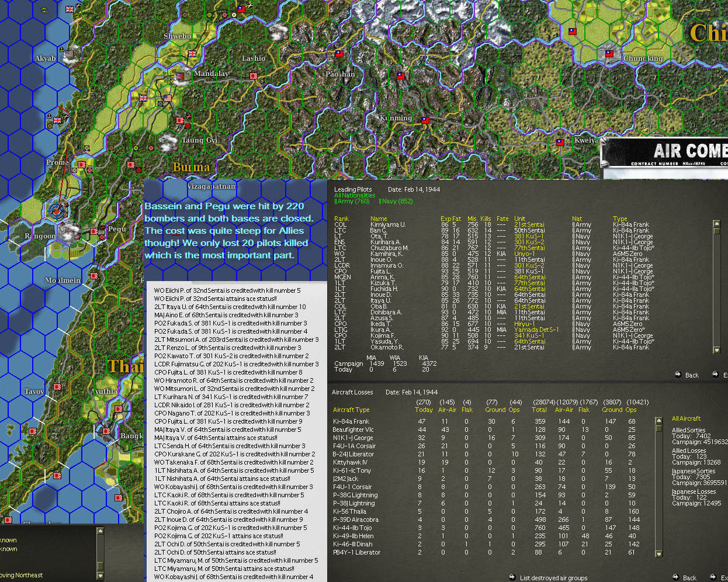This screenshot has width=728, height=582.
Task: Open Unyo-1 unit link for Kamihira K.
Action: click(x=524, y=254)
